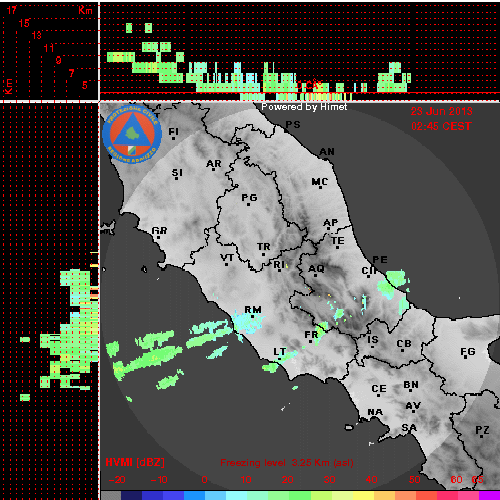500x500 pixels.
Task: Click the '30' legend value
Action: [330, 480]
